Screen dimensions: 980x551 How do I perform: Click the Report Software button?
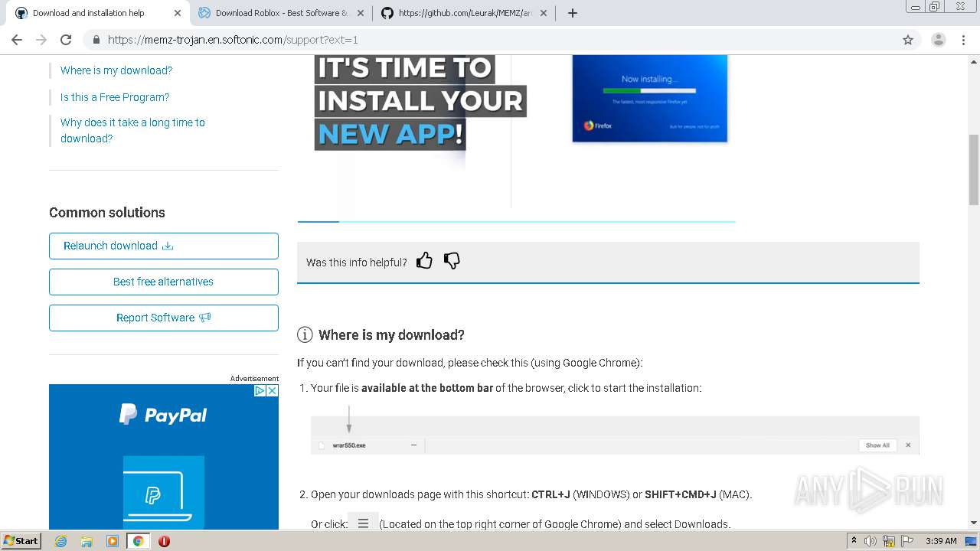pyautogui.click(x=164, y=318)
